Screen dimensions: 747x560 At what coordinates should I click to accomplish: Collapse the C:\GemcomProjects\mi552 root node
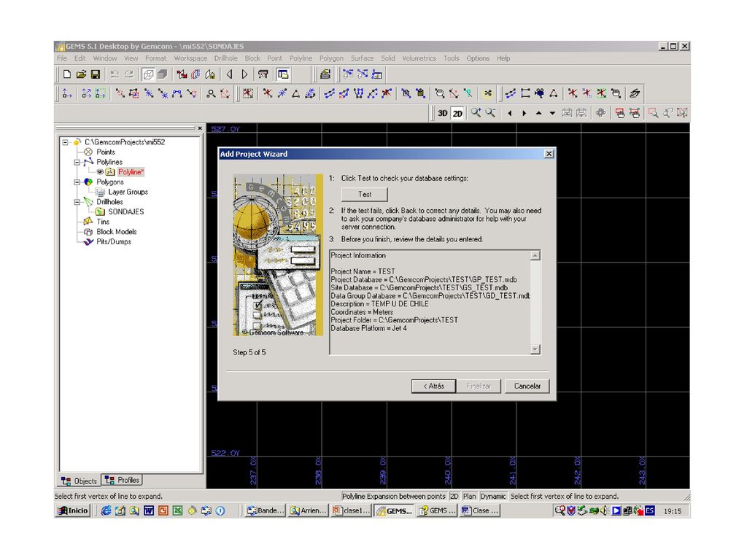(x=65, y=142)
